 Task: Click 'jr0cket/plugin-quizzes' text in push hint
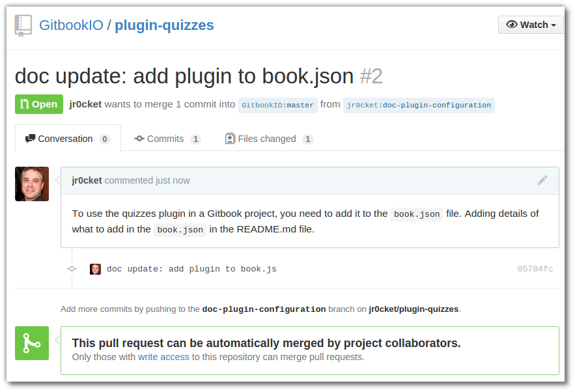pos(414,309)
